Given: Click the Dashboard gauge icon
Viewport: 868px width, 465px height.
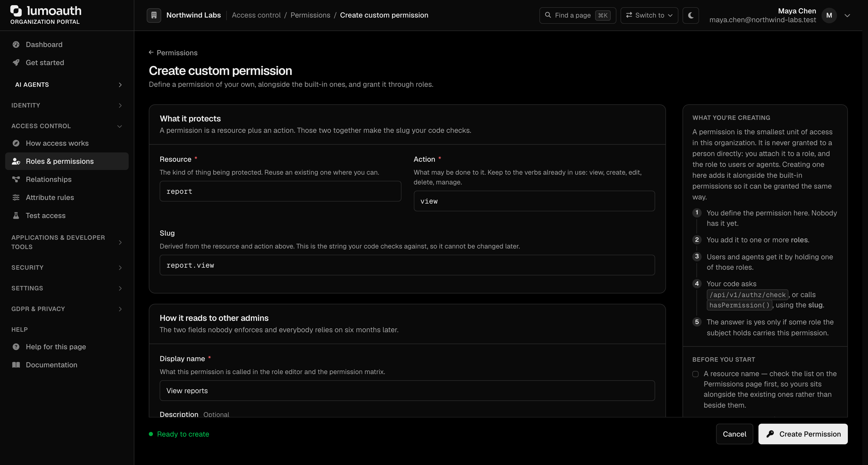Looking at the screenshot, I should (16, 44).
